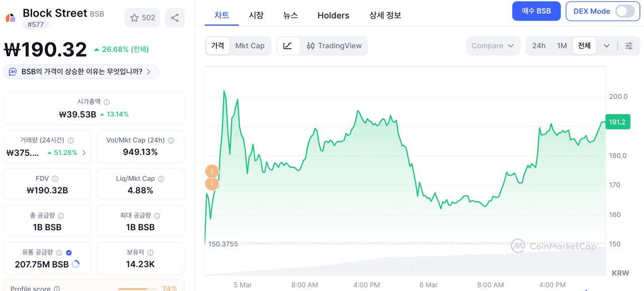Open the line chart type icon
The height and width of the screenshot is (291, 644).
(x=288, y=46)
